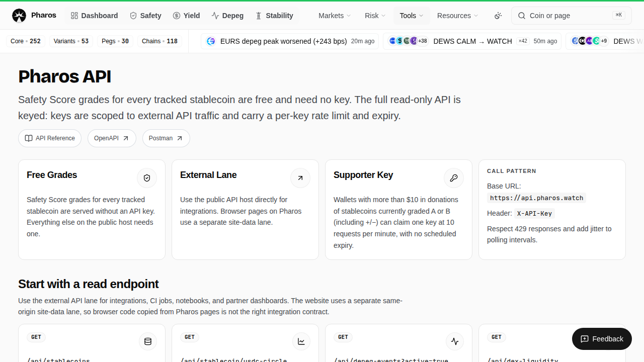Open the Depeg tab
The width and height of the screenshot is (644, 362).
[227, 16]
